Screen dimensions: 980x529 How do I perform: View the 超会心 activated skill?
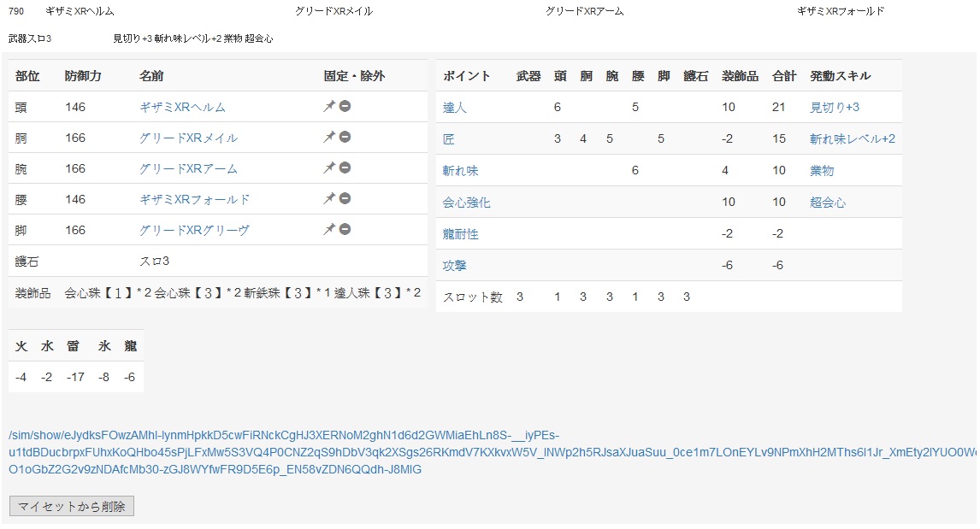click(828, 203)
